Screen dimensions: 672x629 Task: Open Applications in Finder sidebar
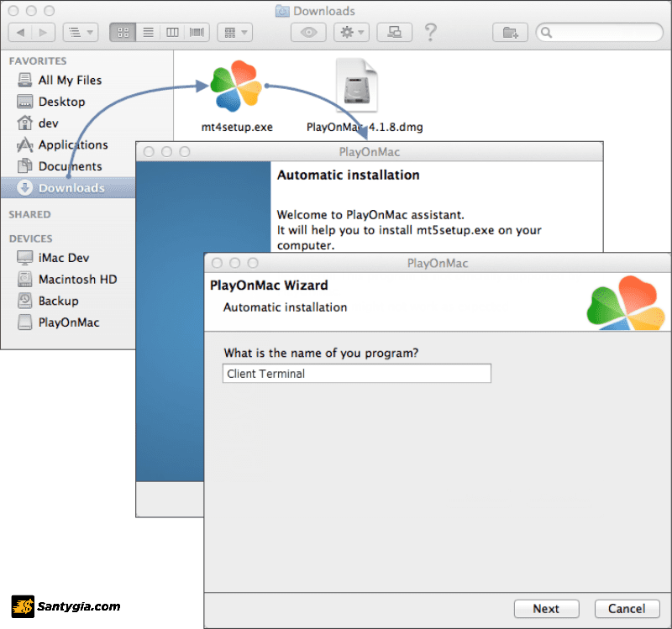(x=73, y=144)
